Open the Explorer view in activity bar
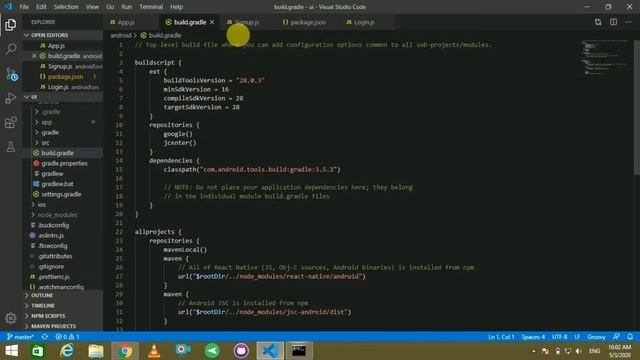Image resolution: width=640 pixels, height=360 pixels. click(x=11, y=24)
